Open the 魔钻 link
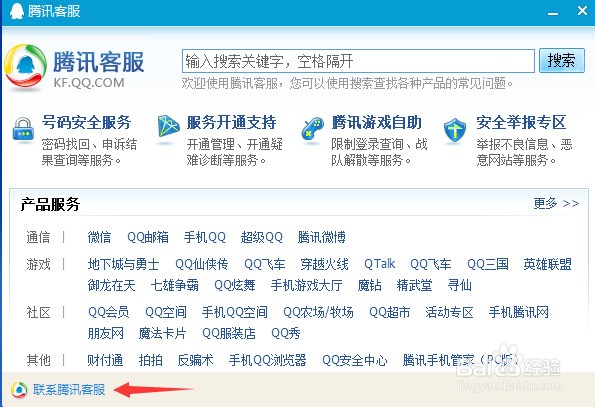This screenshot has width=595, height=407. click(x=370, y=285)
